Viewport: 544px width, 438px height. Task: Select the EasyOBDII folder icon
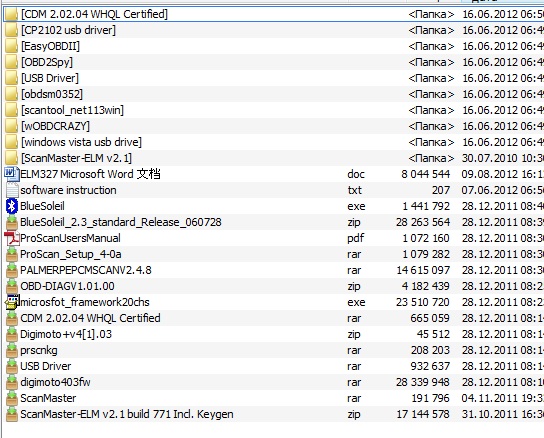point(11,46)
